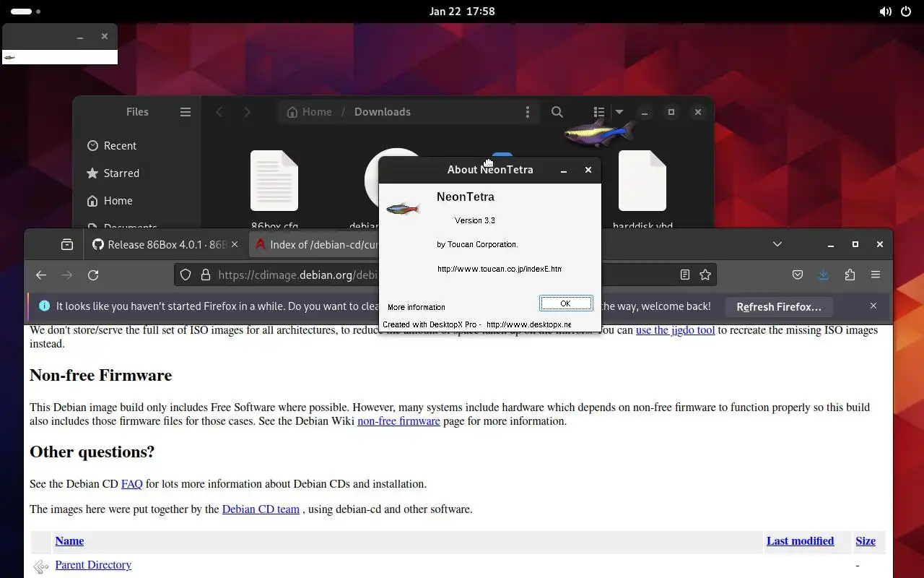Viewport: 924px width, 578px height.
Task: Open the non-free firmware link
Action: [398, 421]
